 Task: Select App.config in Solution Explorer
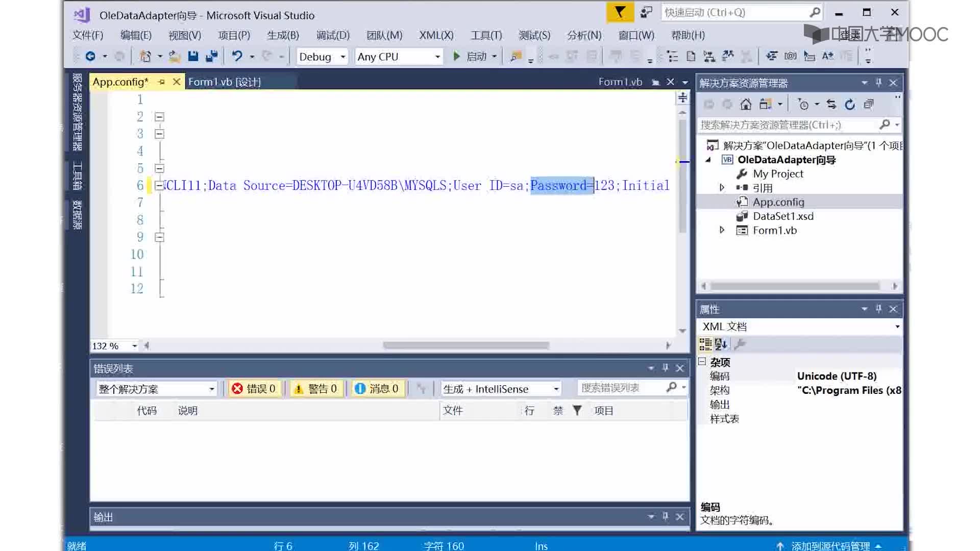pos(778,202)
